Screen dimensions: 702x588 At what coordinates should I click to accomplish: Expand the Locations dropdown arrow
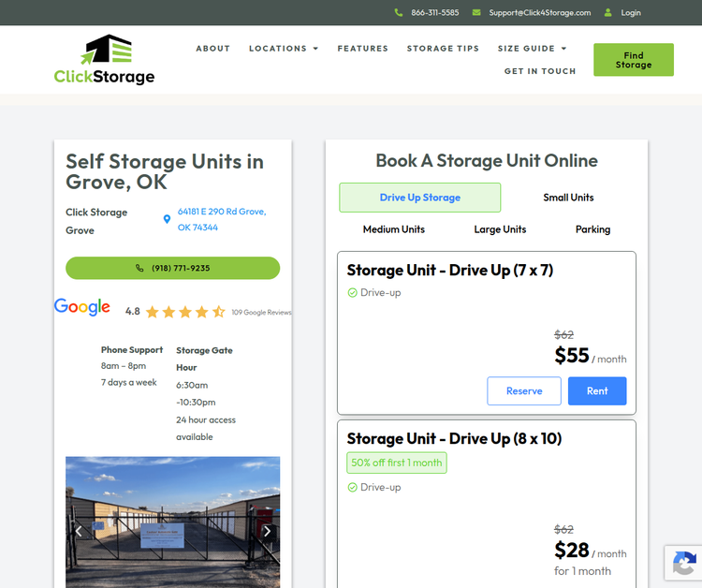click(315, 49)
